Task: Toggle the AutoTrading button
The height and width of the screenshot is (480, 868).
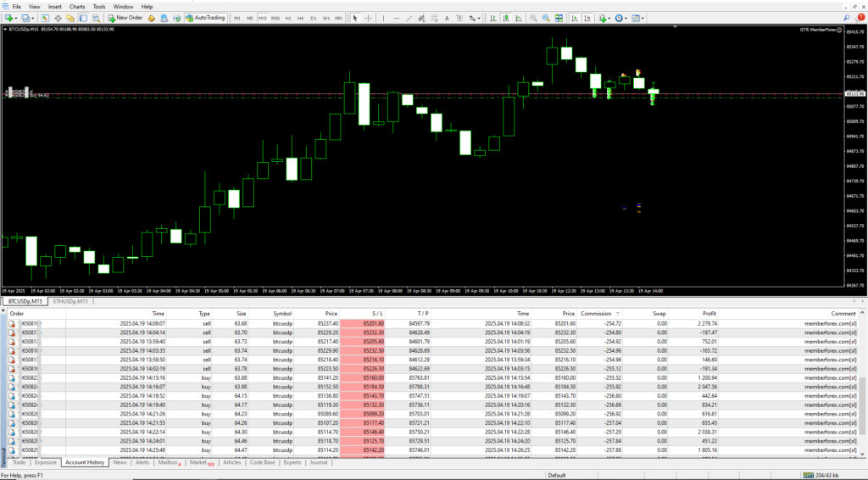Action: 206,17
